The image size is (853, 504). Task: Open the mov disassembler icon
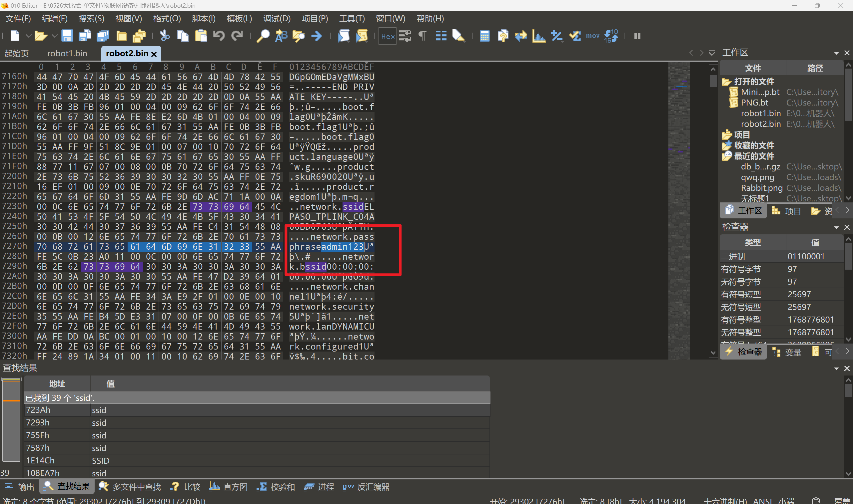(593, 36)
